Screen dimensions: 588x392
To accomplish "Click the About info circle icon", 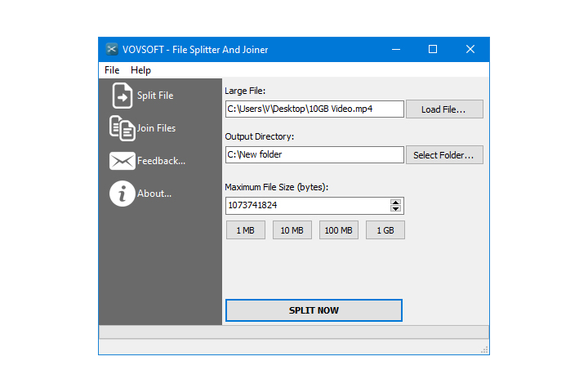I will (122, 194).
